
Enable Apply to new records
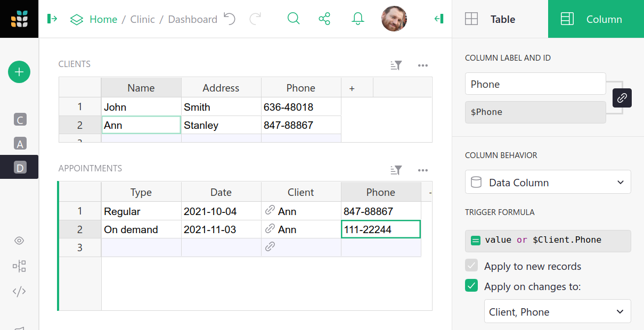(x=471, y=266)
